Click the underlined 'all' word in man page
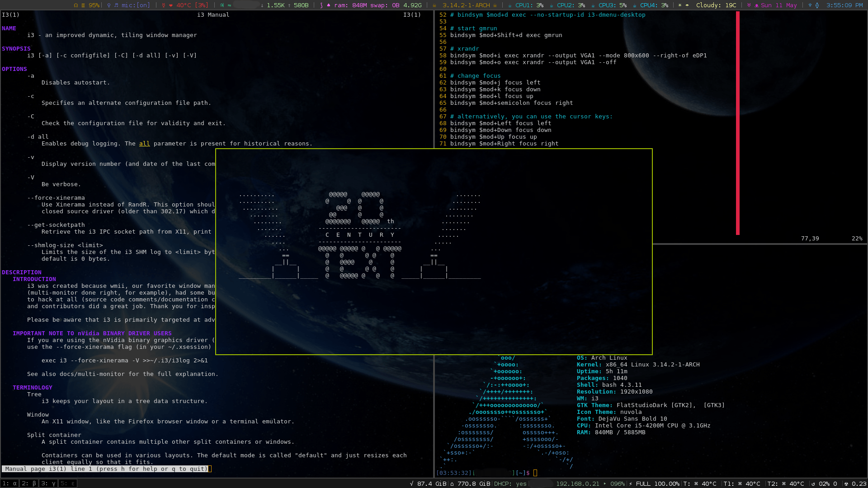This screenshot has width=868, height=488. tap(145, 144)
